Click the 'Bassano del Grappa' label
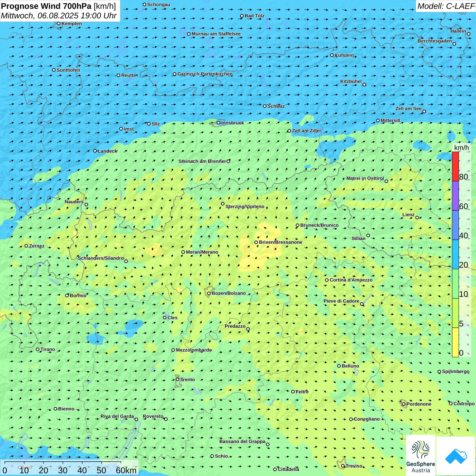 (x=242, y=441)
